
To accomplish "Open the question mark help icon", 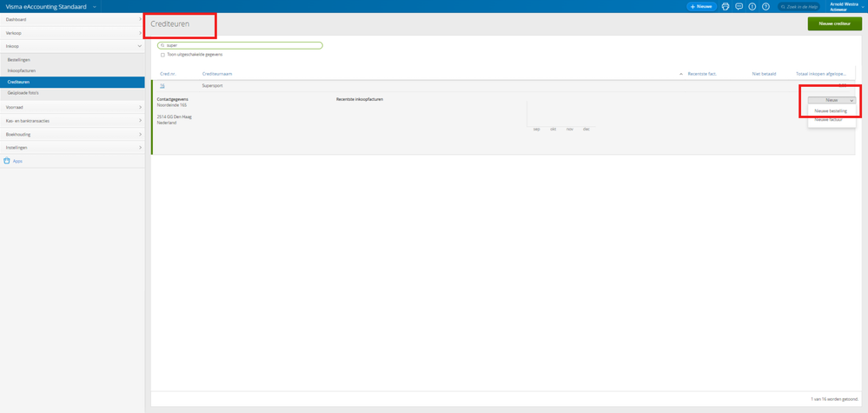I will (765, 7).
